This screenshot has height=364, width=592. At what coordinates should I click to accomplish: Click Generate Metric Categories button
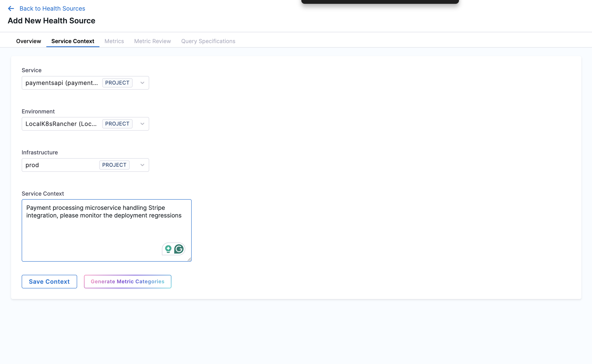pos(128,282)
